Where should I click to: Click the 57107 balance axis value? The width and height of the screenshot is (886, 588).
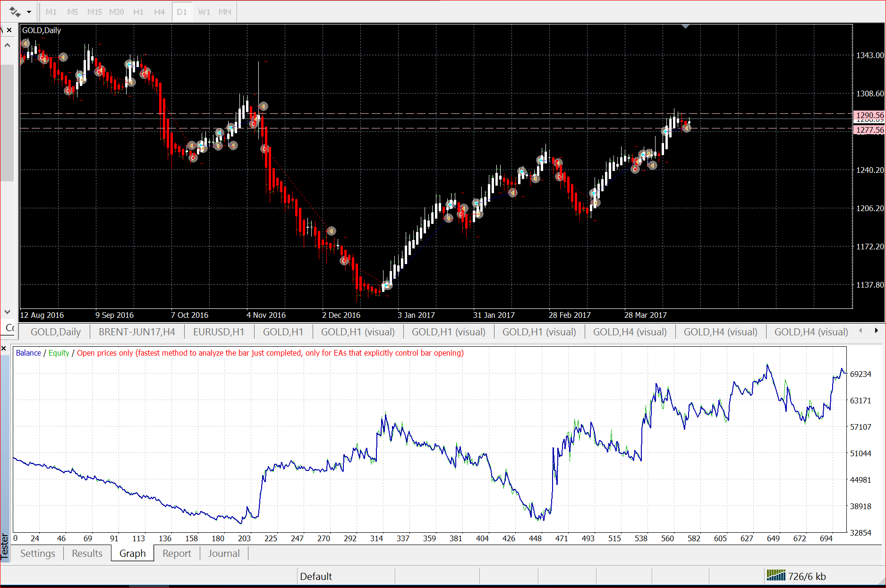(860, 427)
